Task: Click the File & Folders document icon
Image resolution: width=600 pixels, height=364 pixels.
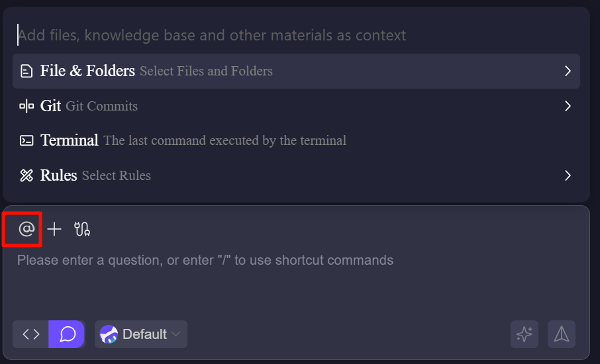Action: [26, 71]
